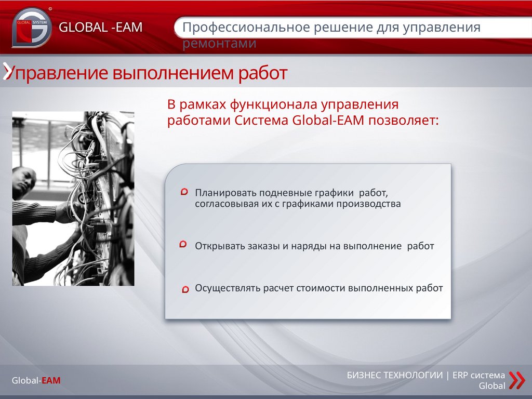Click the white chevron before the slide title

7,72
